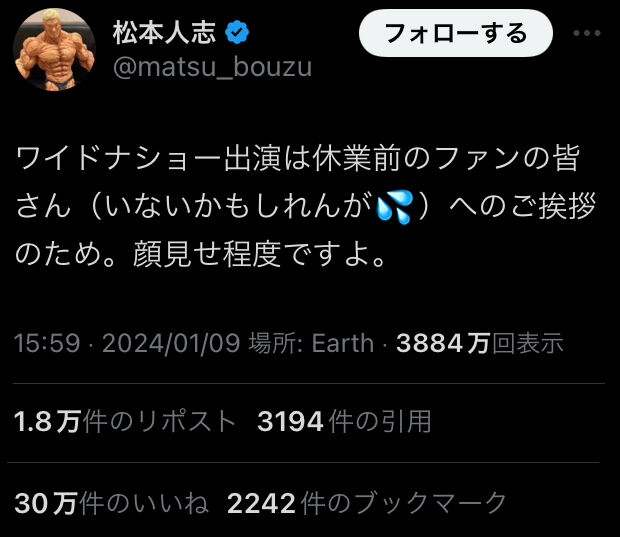Click the 件の引用 label text
The width and height of the screenshot is (620, 537).
[380, 422]
